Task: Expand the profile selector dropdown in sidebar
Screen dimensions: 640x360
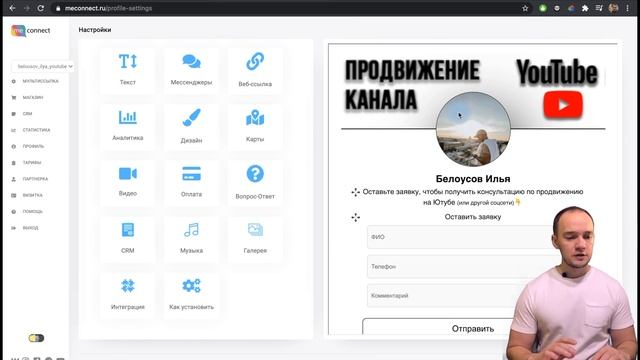Action: tap(43, 66)
